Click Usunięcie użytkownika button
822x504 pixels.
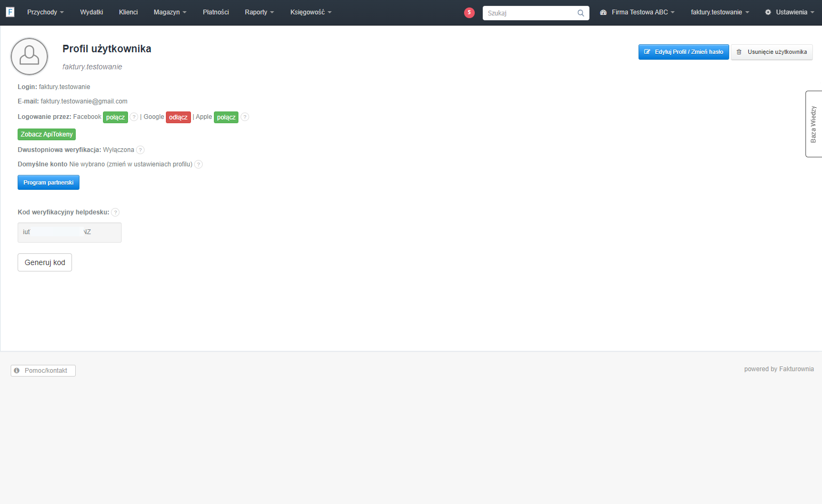click(x=771, y=52)
